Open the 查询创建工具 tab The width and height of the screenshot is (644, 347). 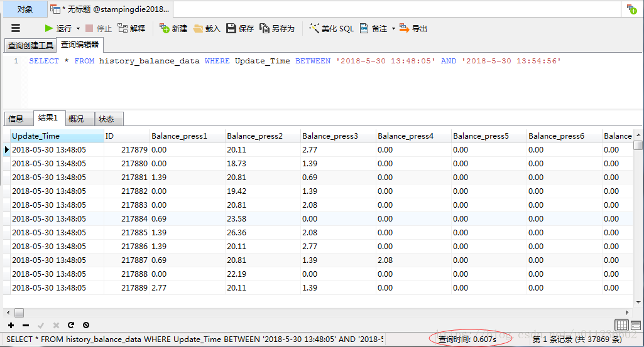[31, 45]
